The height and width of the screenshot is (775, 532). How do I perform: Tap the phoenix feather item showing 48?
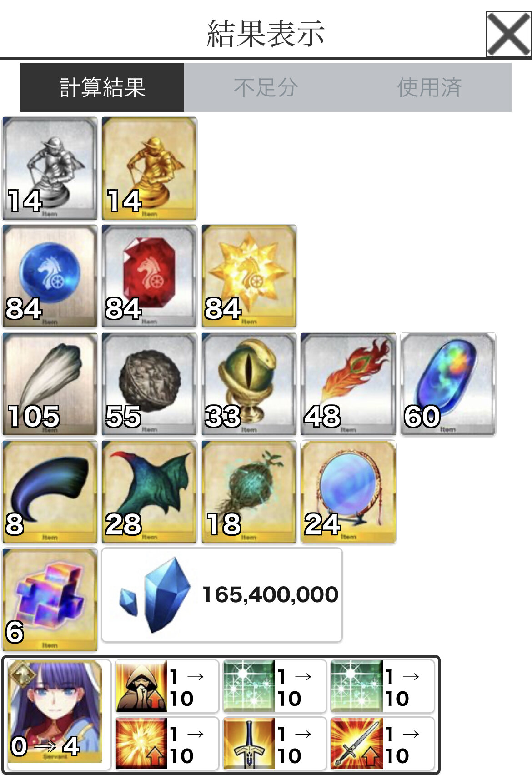point(349,384)
